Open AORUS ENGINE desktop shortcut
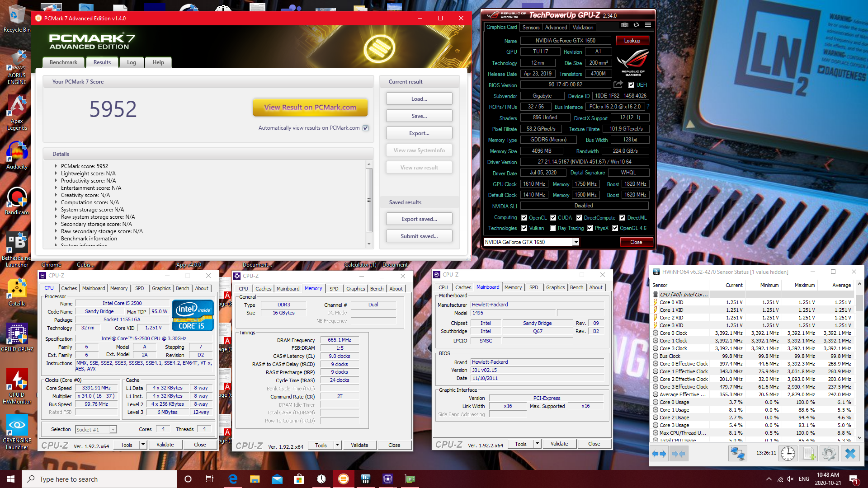Viewport: 868px width, 488px height. [x=17, y=68]
